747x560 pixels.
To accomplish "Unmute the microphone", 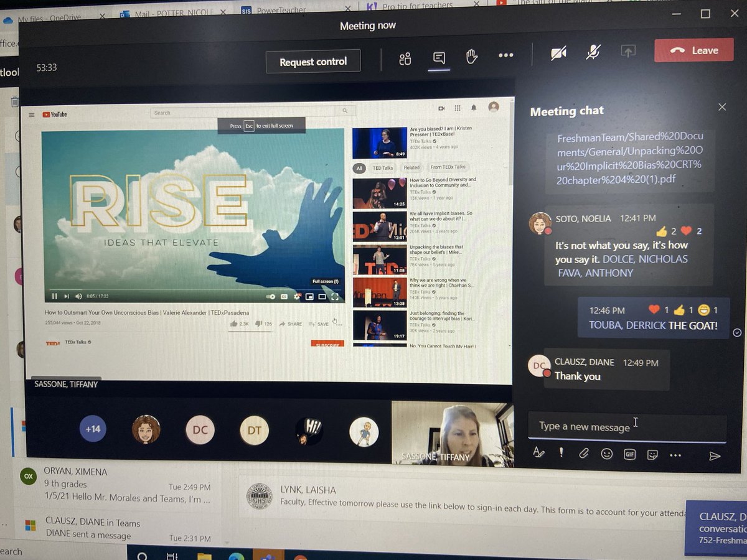I will coord(593,53).
